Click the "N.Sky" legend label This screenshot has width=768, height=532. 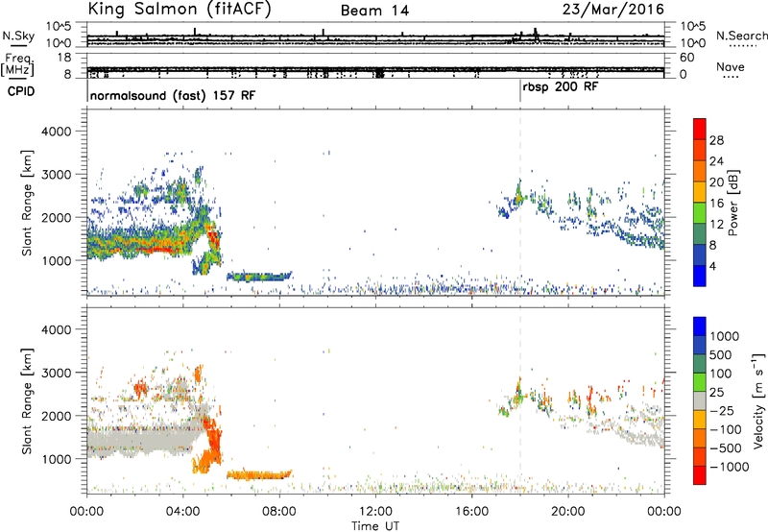point(18,36)
